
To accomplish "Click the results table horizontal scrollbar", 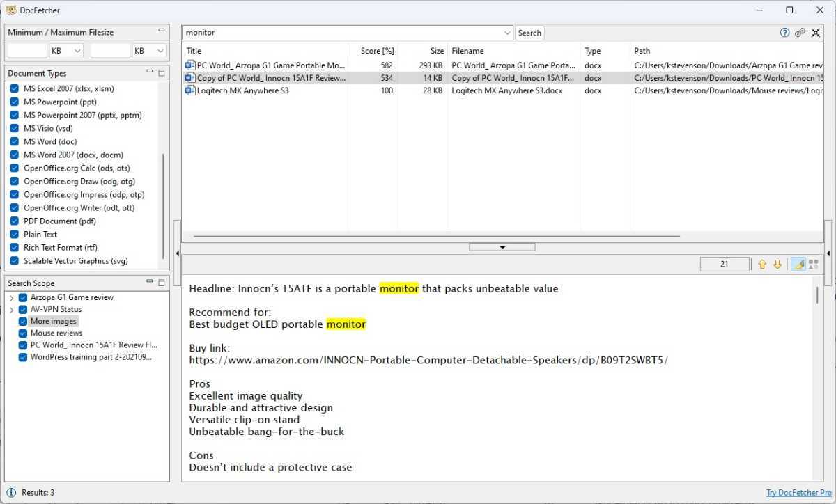I will click(x=436, y=237).
